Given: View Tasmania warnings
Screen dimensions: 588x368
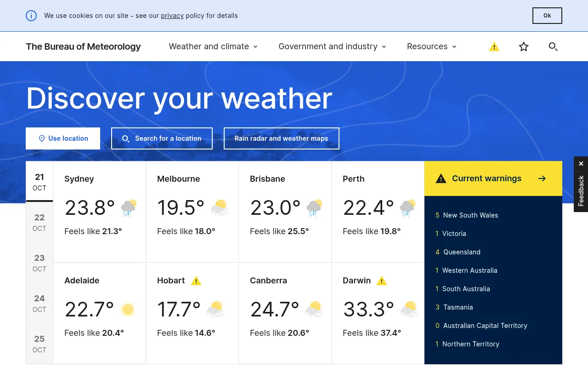Looking at the screenshot, I should click(x=454, y=307).
